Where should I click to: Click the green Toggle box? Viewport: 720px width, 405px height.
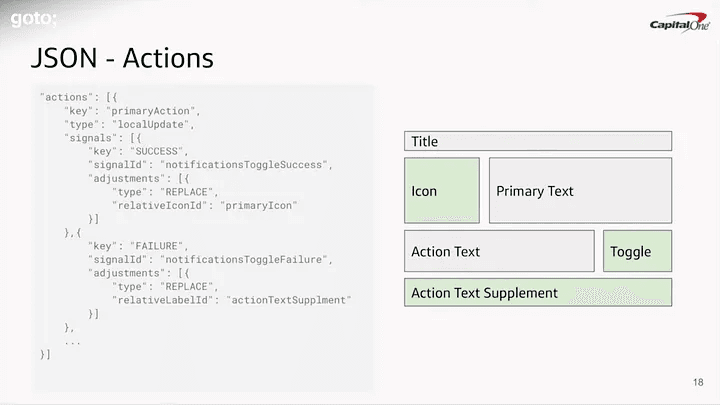(637, 251)
